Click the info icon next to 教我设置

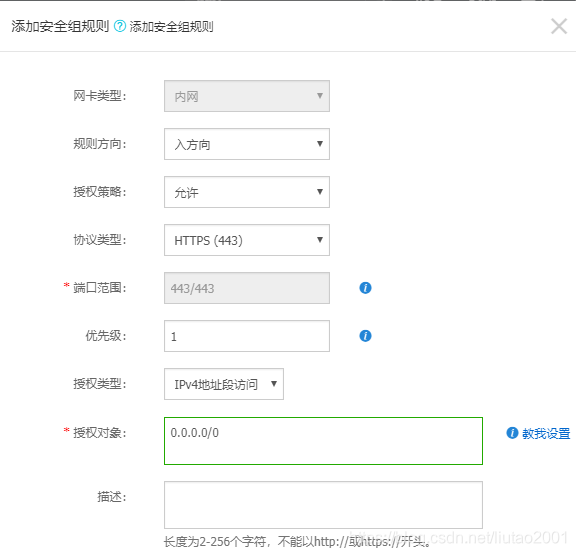(x=512, y=433)
